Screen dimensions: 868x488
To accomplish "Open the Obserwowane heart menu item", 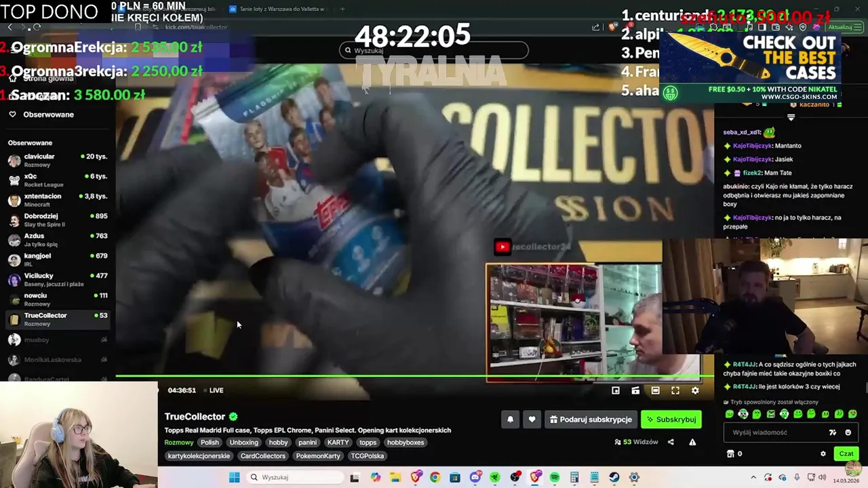I will pos(42,115).
